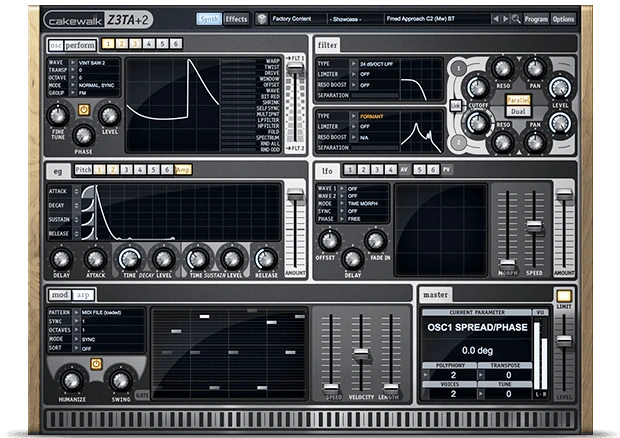
Task: Select the LFO PV button
Action: (446, 170)
